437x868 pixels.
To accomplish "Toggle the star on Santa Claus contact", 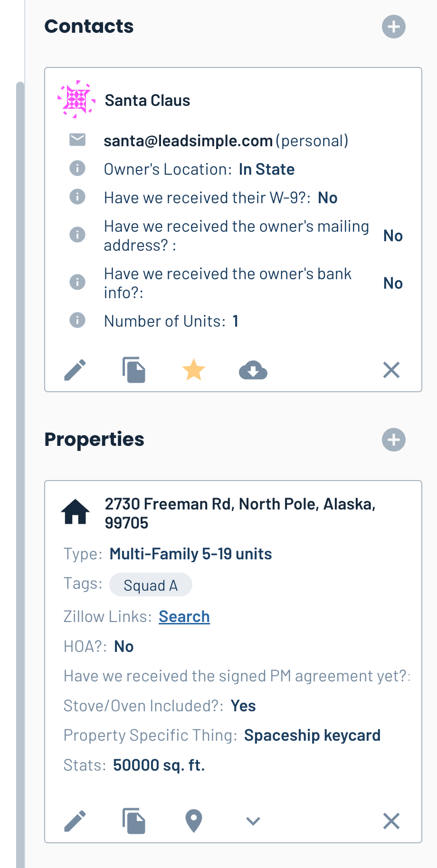I will pyautogui.click(x=194, y=370).
